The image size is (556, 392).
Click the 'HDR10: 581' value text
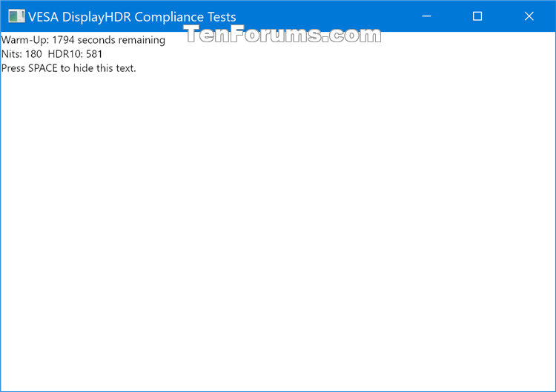tap(75, 54)
